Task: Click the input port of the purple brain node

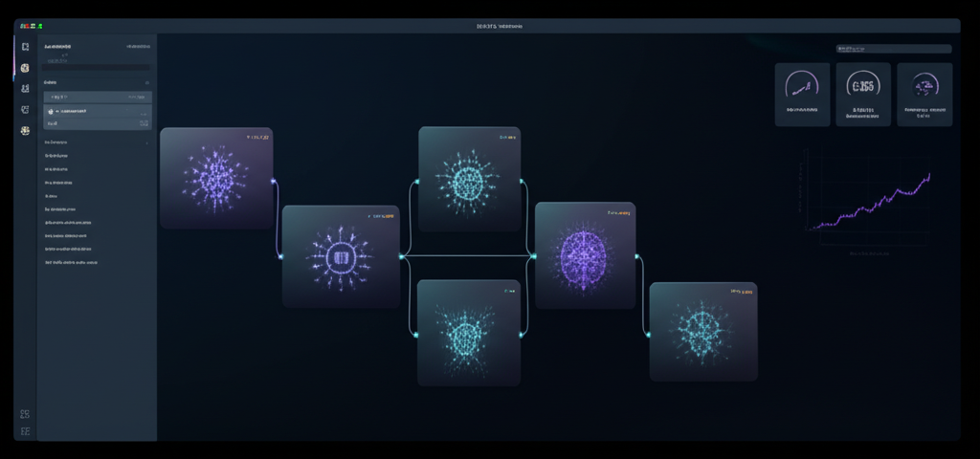Action: [x=534, y=255]
